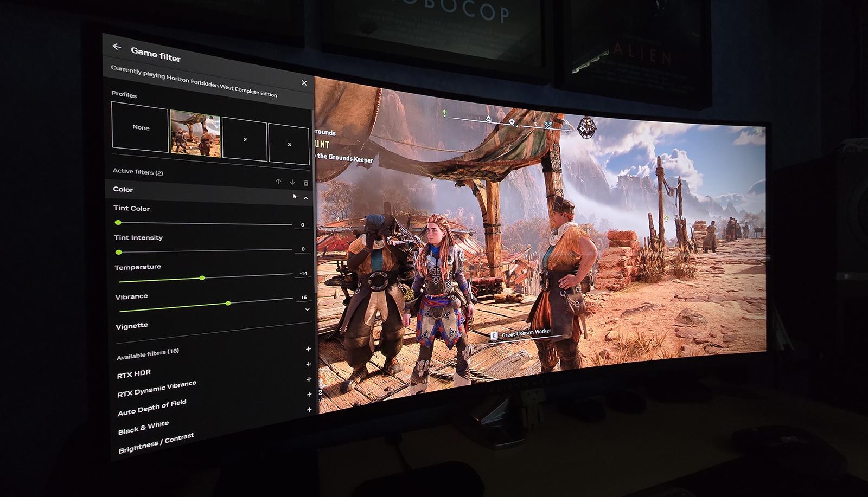This screenshot has height=497, width=868.
Task: Expand the Vignette filter settings
Action: (307, 309)
